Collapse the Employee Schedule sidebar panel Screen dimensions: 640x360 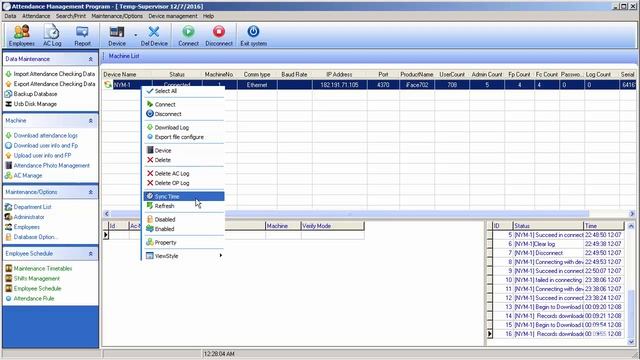[91, 254]
